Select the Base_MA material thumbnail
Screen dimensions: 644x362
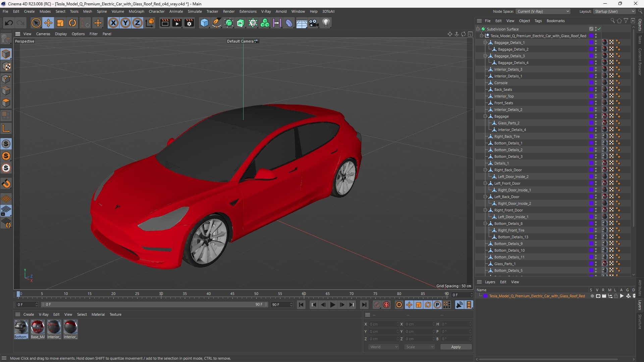tap(38, 327)
